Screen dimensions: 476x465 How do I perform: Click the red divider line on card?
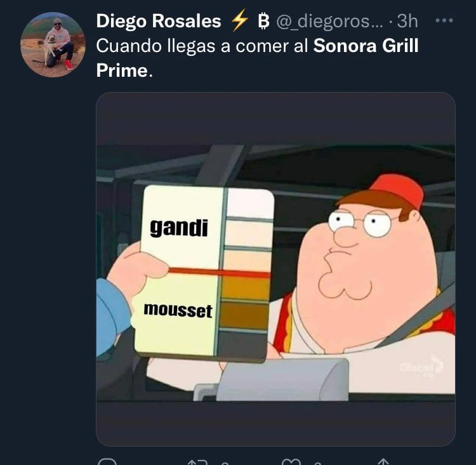(218, 272)
